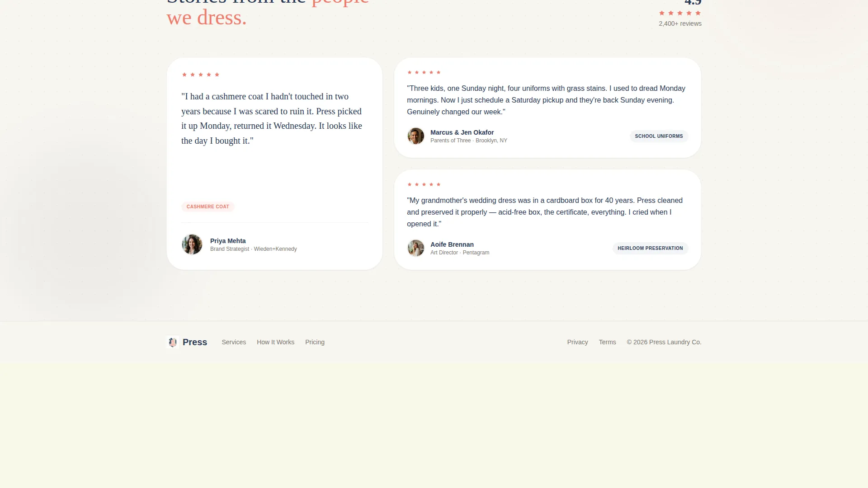Image resolution: width=868 pixels, height=488 pixels.
Task: Click the star rating on the Okafor review
Action: click(424, 73)
